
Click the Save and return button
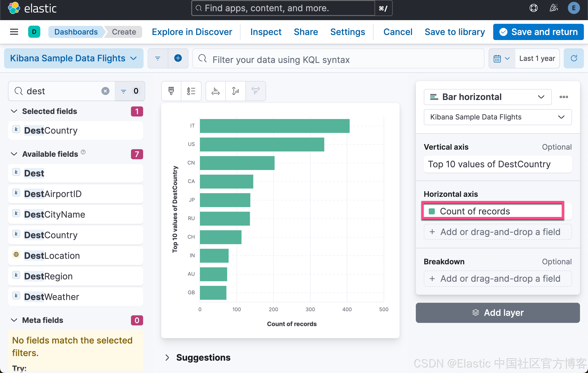pyautogui.click(x=538, y=32)
